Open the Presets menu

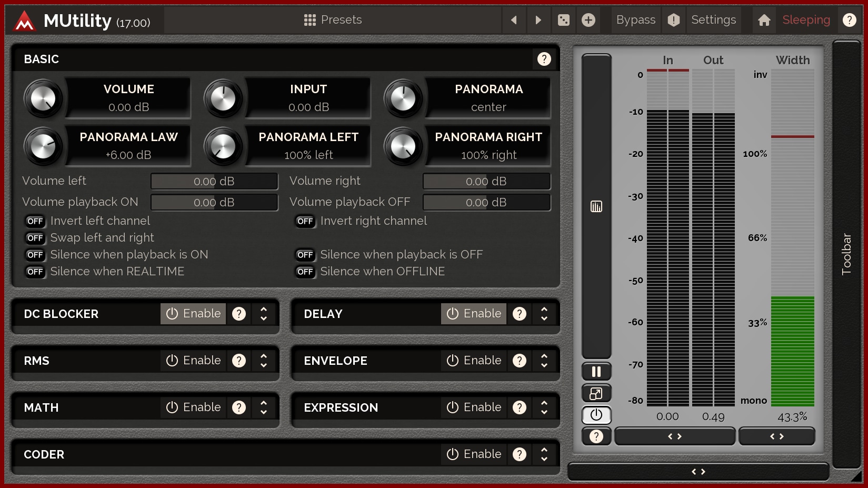[333, 20]
